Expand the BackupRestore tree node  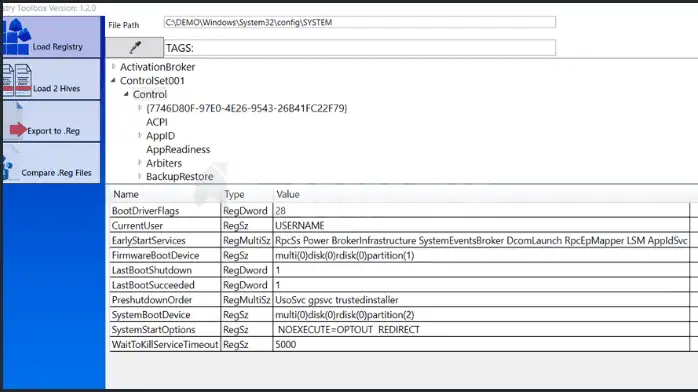(x=140, y=176)
